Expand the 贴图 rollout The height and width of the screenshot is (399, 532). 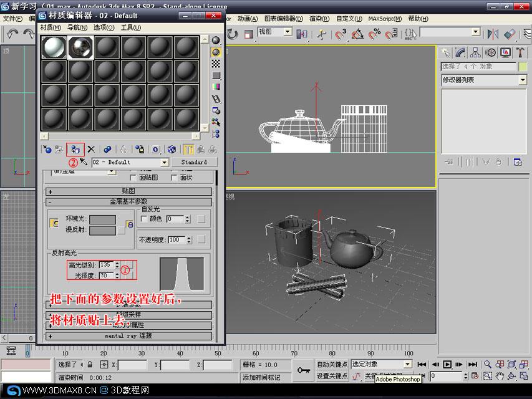pos(128,191)
